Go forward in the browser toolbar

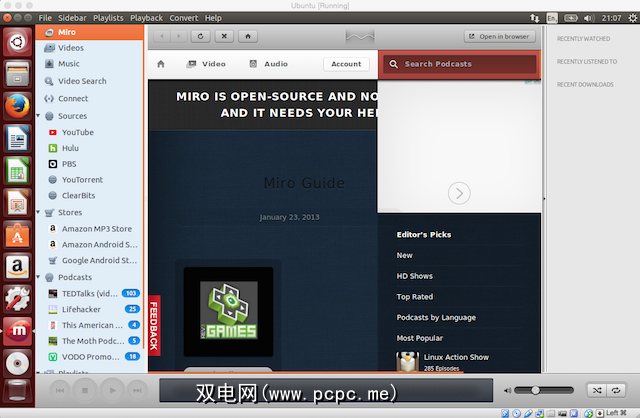click(178, 36)
